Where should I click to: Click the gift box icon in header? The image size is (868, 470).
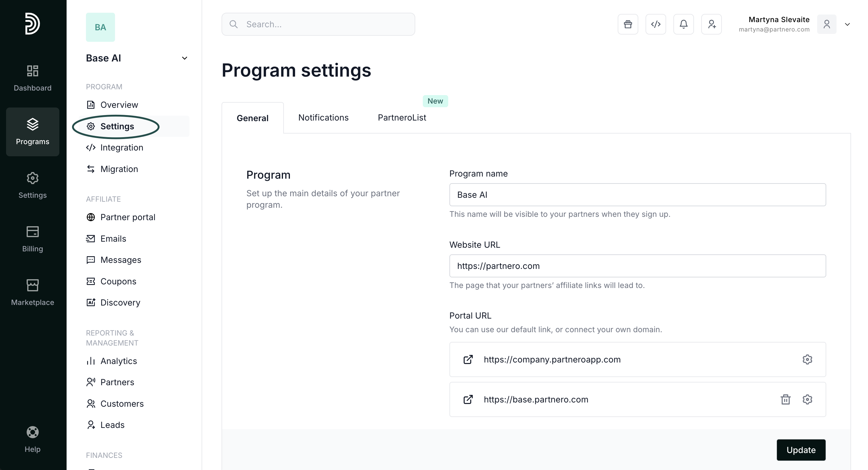[x=628, y=24]
